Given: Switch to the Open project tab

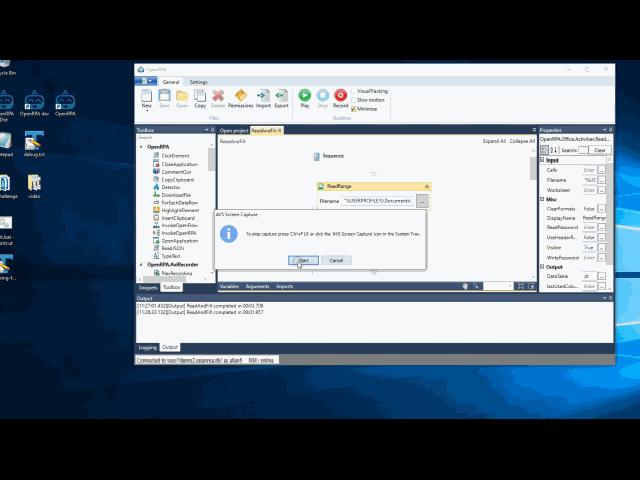Looking at the screenshot, I should tap(234, 131).
